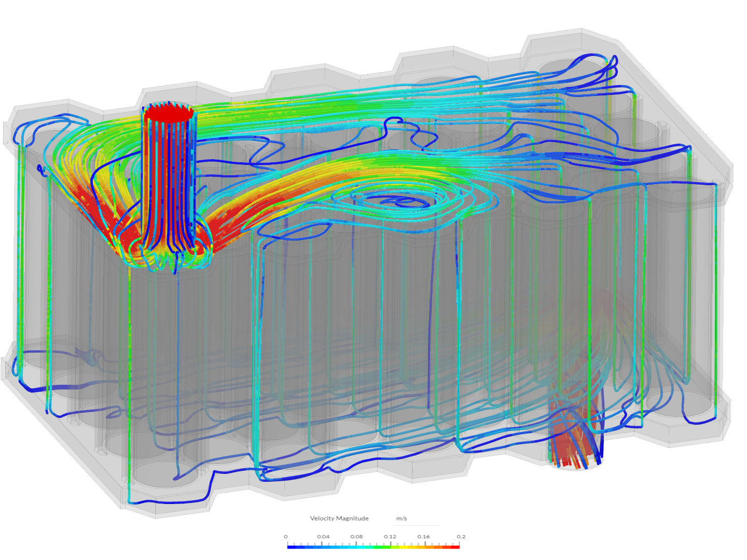The width and height of the screenshot is (747, 560).
Task: Click the Velocity Magnitude legend title
Action: pos(339,518)
